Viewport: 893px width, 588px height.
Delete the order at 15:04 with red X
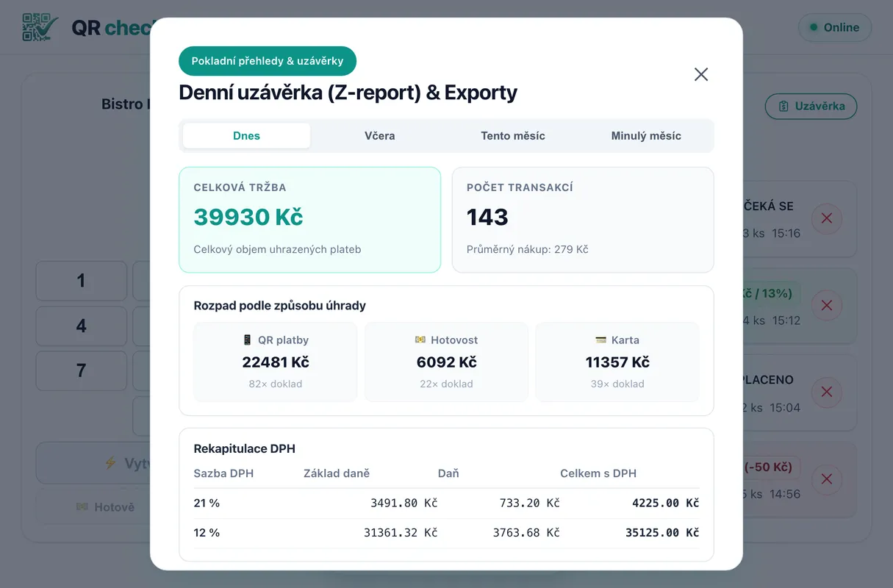(826, 392)
